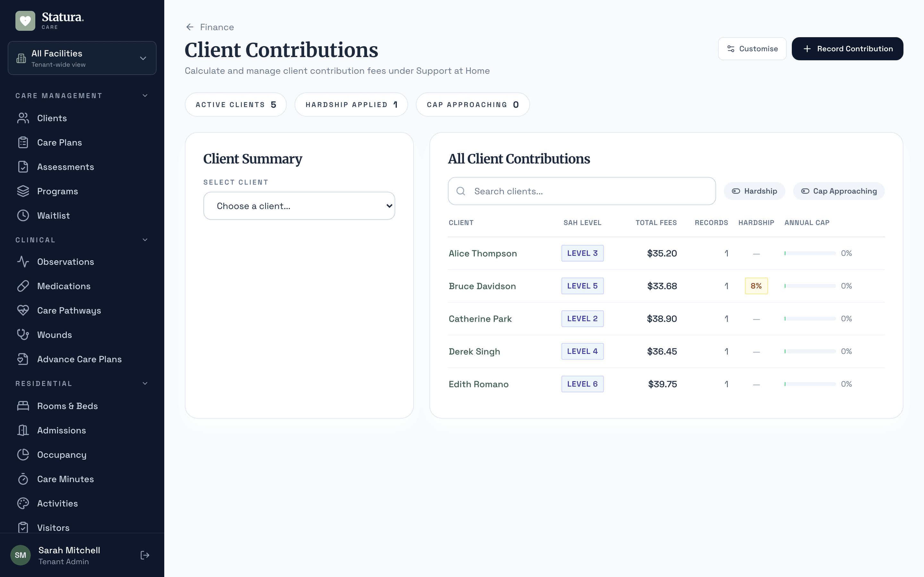Click the Assessments icon

23,166
